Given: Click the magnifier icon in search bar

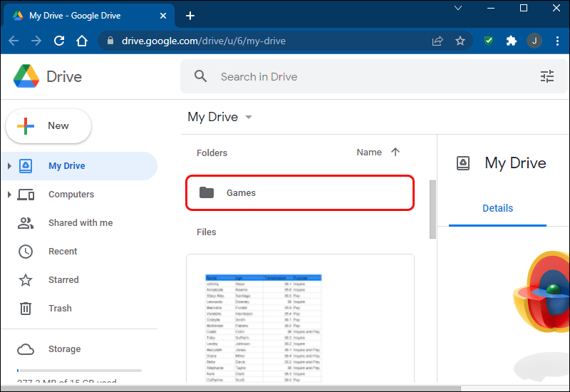Looking at the screenshot, I should pyautogui.click(x=201, y=77).
